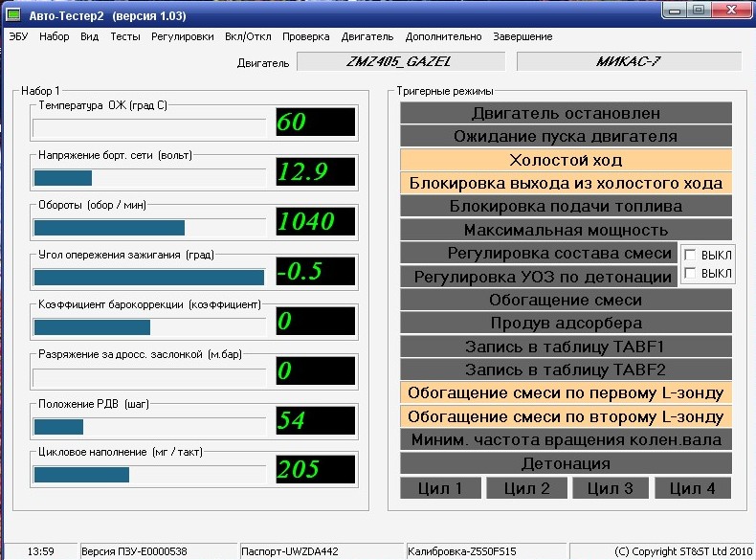Click the Цил 2 cylinder indicator
756x560 pixels.
point(526,488)
